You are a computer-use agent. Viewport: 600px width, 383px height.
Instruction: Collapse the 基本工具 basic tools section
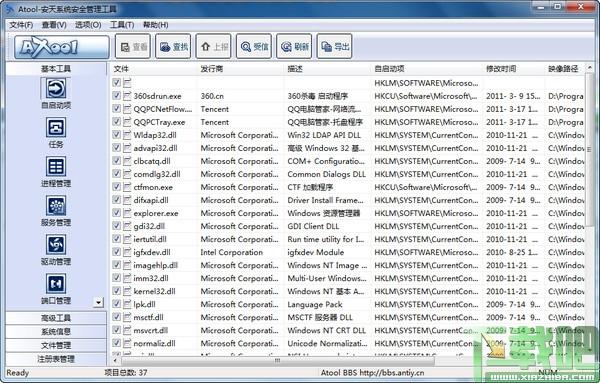56,68
